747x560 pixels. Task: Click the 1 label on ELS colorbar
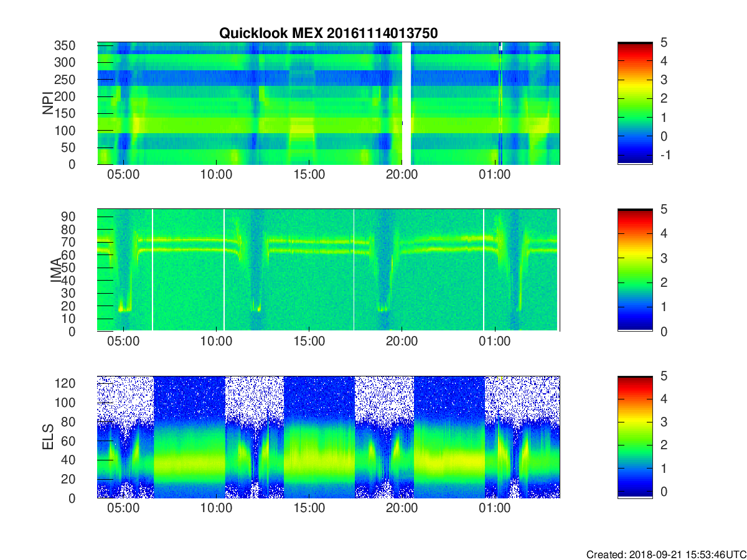[x=663, y=468]
